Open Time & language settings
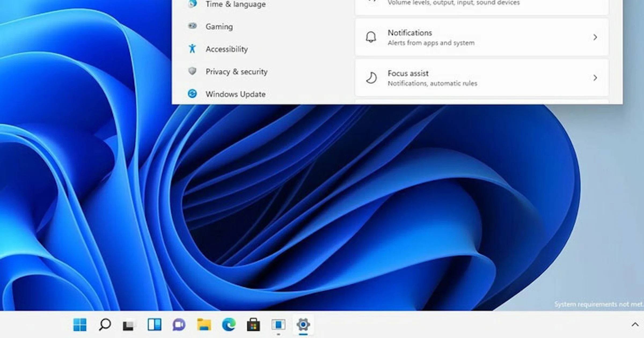This screenshot has width=644, height=338. tap(236, 4)
